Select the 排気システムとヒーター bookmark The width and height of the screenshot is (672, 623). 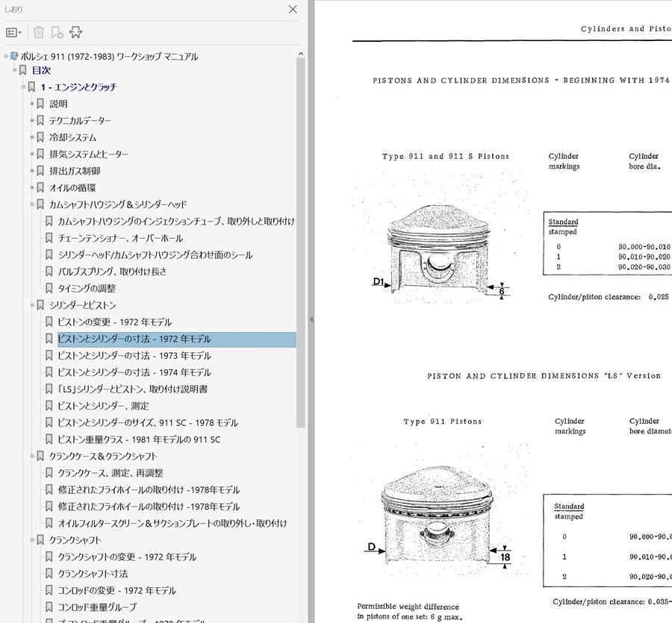pyautogui.click(x=89, y=154)
